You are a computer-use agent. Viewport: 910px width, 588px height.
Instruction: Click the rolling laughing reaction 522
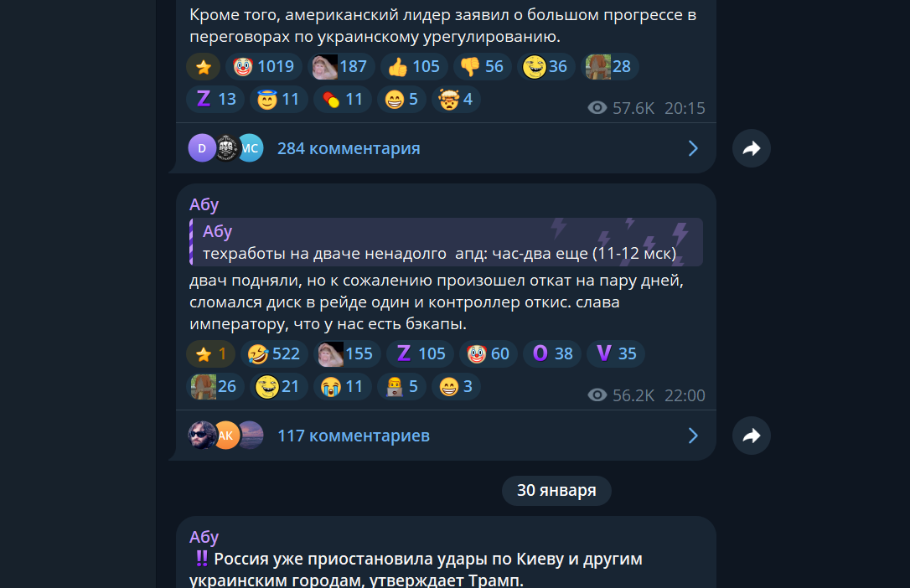pos(274,353)
